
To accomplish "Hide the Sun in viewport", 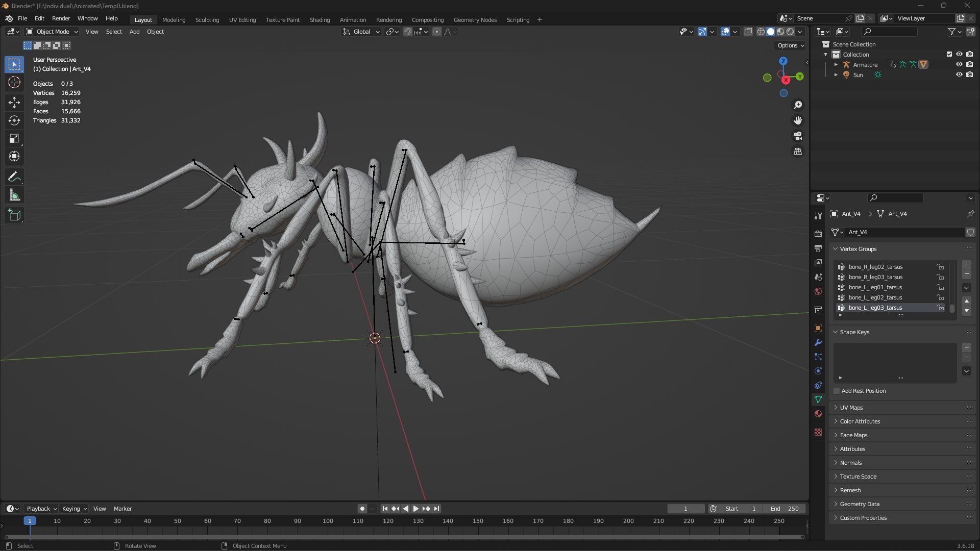I will [x=959, y=75].
